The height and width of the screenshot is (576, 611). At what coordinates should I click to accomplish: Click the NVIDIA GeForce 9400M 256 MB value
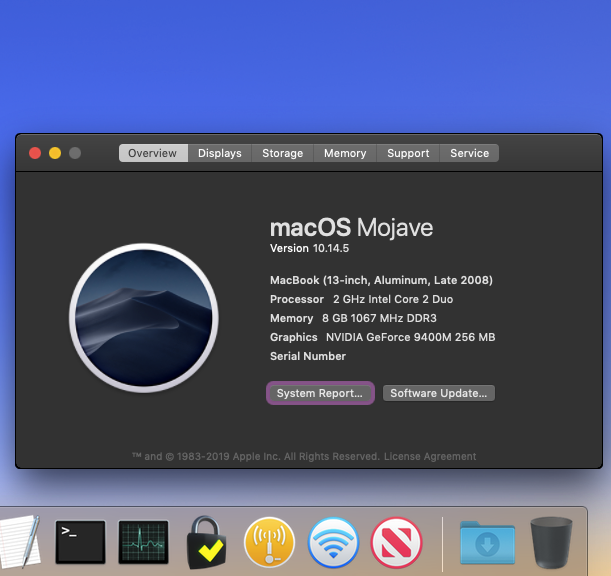(410, 337)
